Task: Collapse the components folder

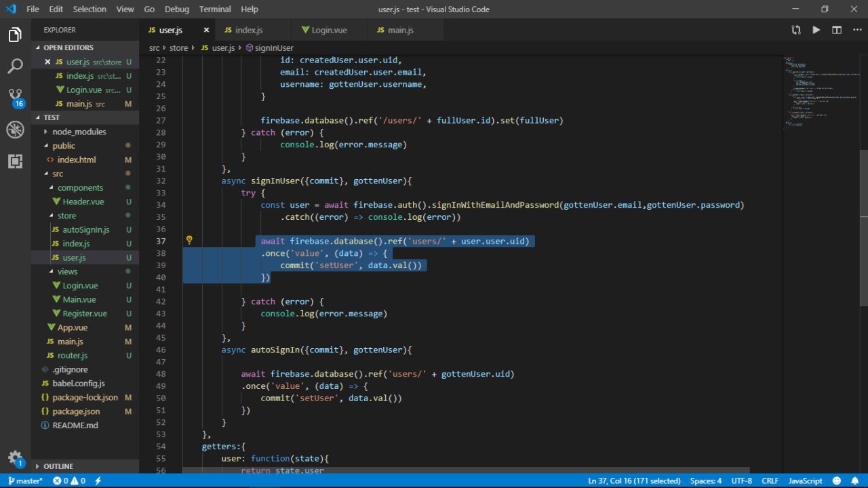Action: click(x=80, y=187)
